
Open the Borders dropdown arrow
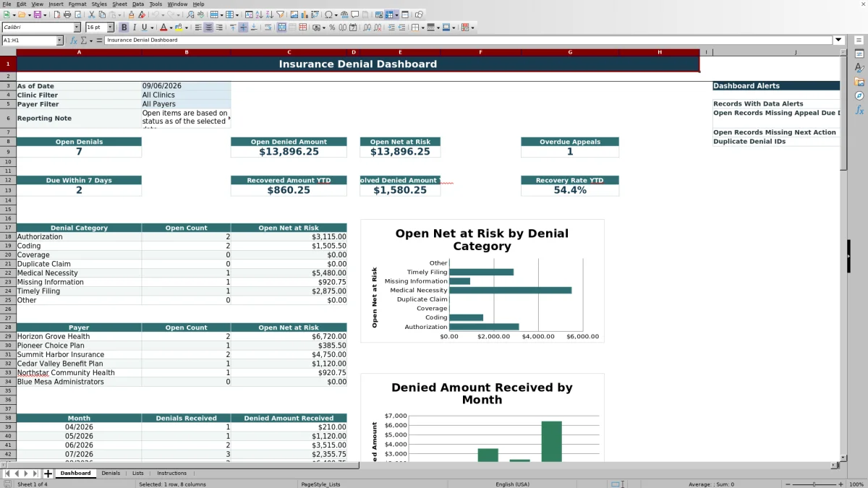(422, 27)
